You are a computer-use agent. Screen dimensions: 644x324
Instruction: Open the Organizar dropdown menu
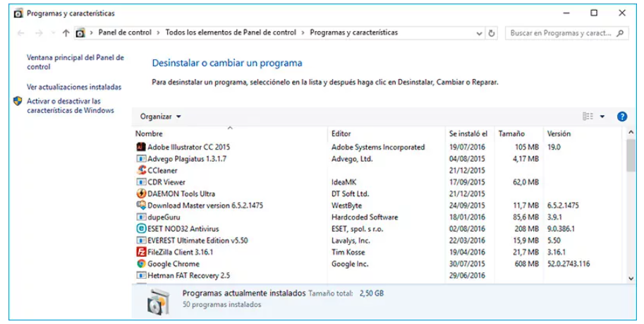(x=160, y=116)
